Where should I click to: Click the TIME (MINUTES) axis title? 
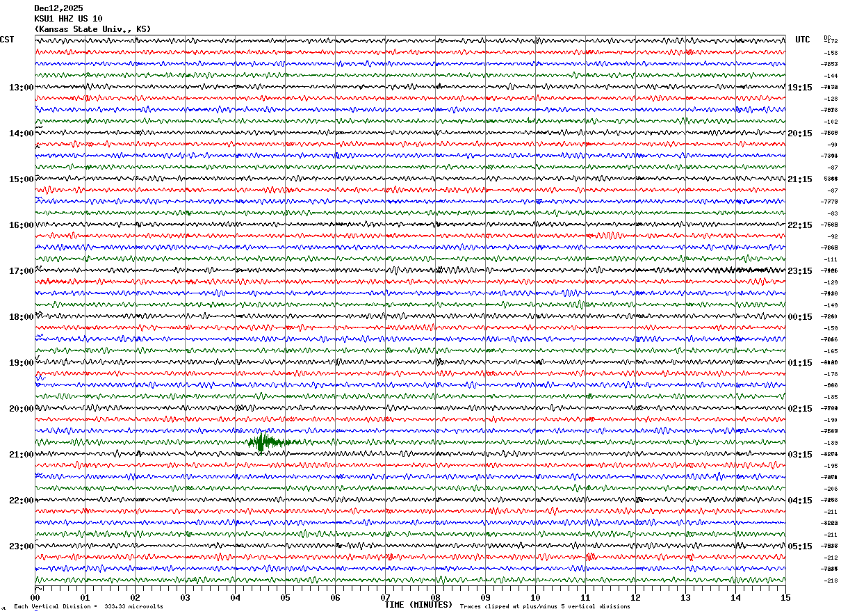pos(418,605)
